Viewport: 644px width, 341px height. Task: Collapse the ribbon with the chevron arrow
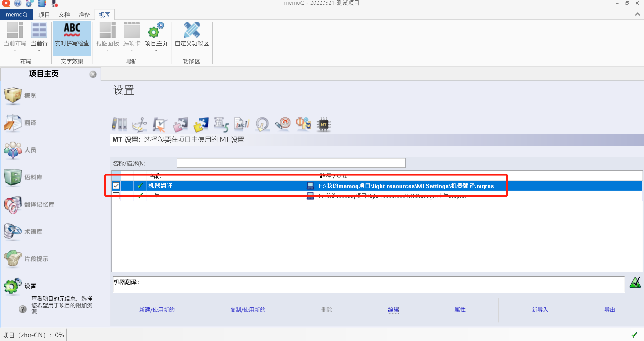pos(637,14)
